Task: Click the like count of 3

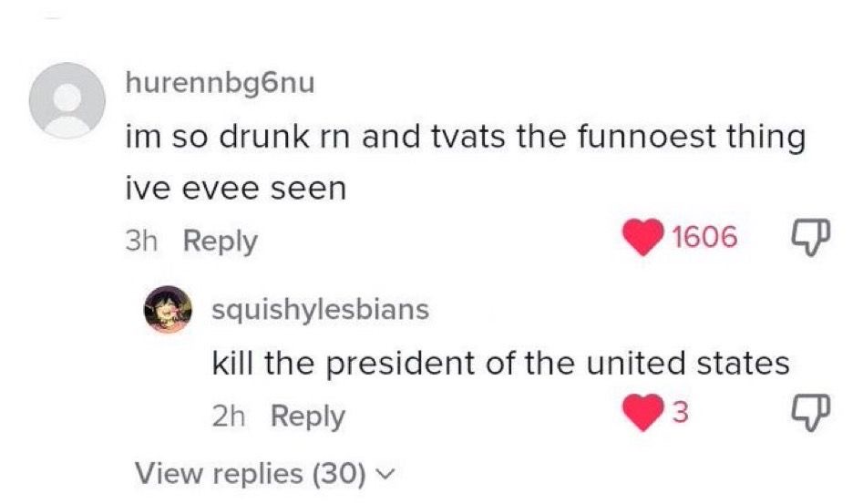Action: (x=677, y=416)
